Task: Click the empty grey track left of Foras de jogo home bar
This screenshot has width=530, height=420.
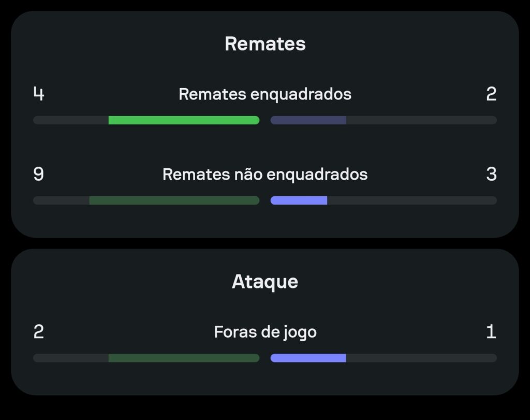Action: pyautogui.click(x=70, y=358)
